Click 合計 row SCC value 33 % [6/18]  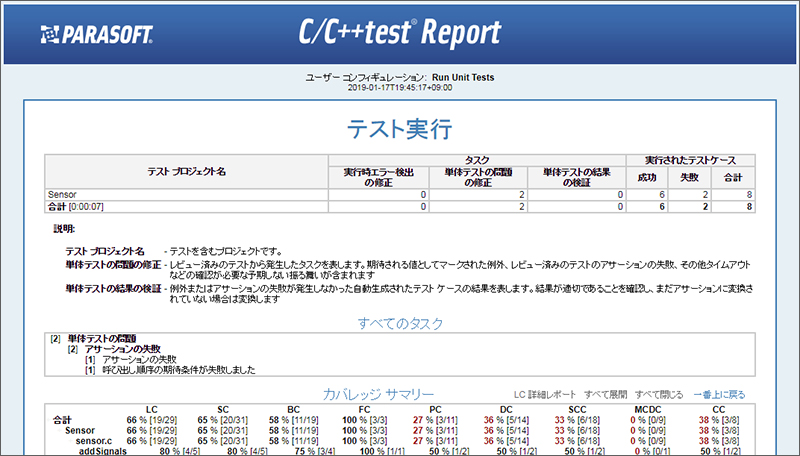(577, 420)
